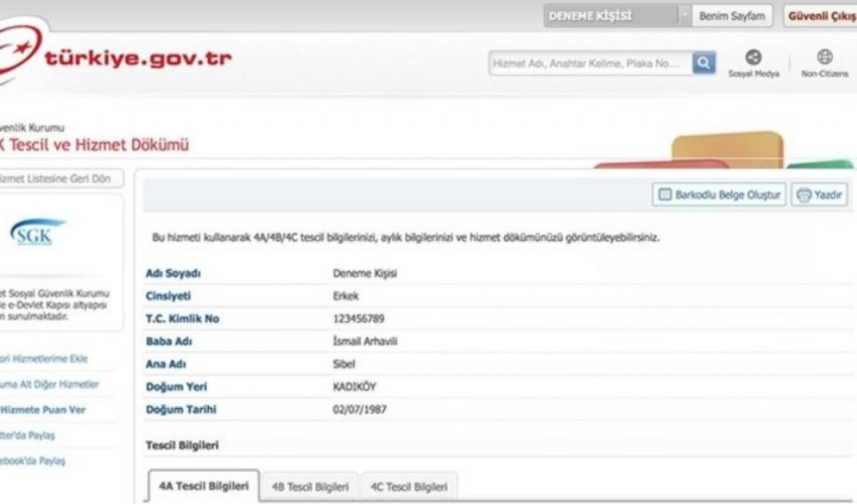Click the Hizmete Puan Ver link
The image size is (857, 504).
[x=43, y=410]
